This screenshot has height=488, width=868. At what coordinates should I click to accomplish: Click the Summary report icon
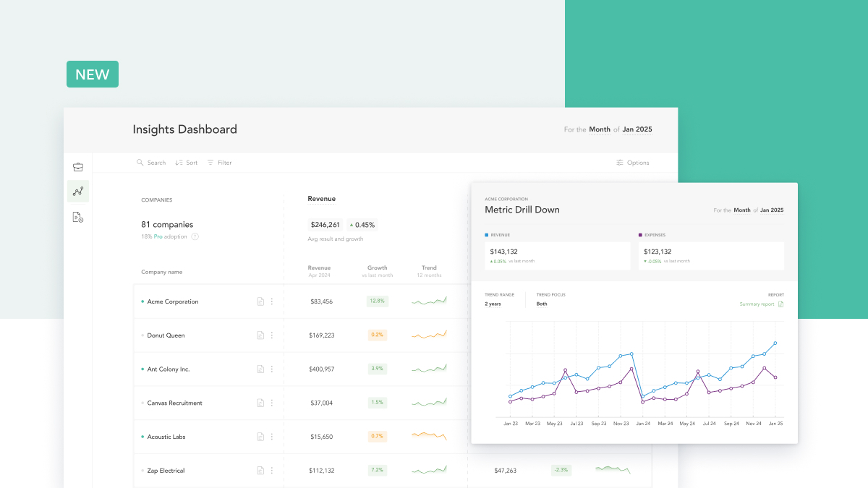click(780, 304)
